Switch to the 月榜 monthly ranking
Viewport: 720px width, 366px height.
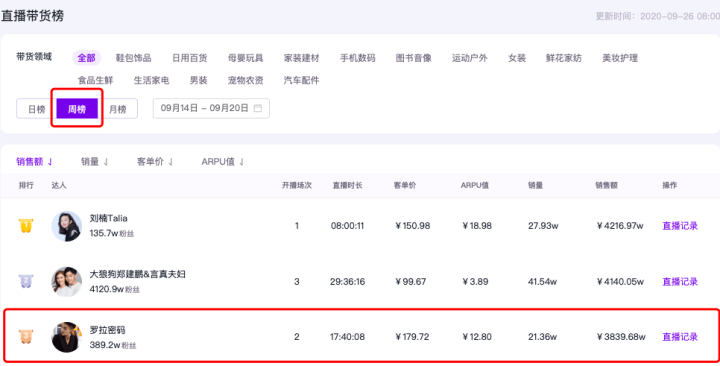tap(118, 109)
